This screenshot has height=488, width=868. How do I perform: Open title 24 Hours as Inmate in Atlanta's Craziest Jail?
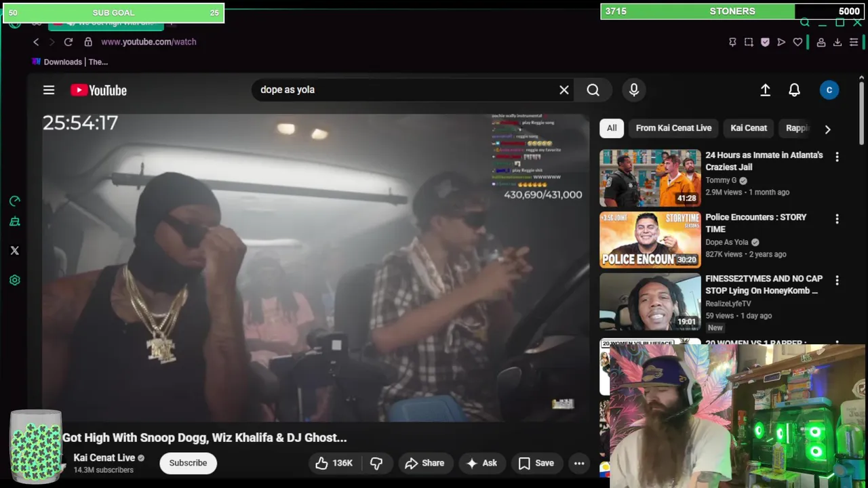click(764, 161)
